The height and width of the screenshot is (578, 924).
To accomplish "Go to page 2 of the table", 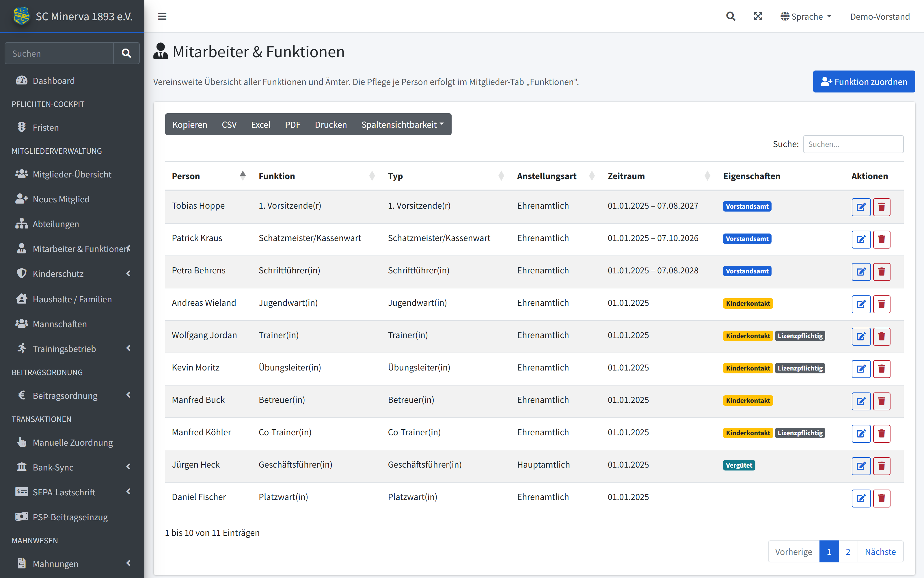I will point(848,552).
